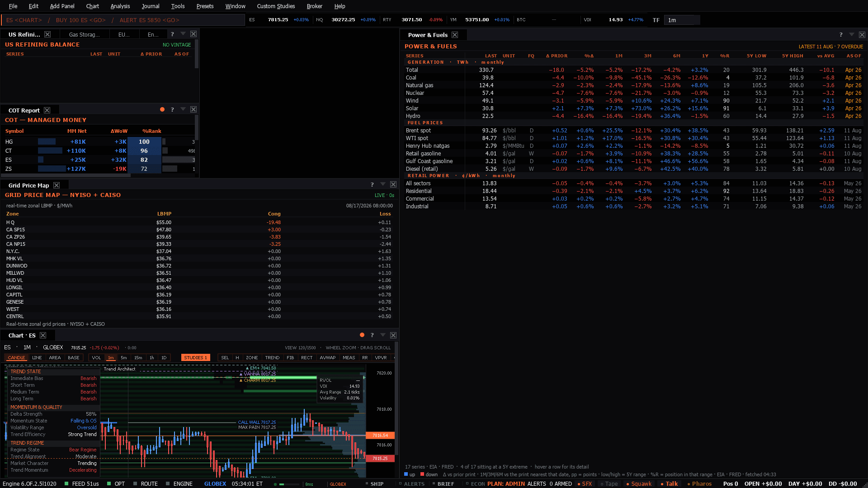This screenshot has width=868, height=488.
Task: Toggle Squawk in the status bar
Action: 639,483
